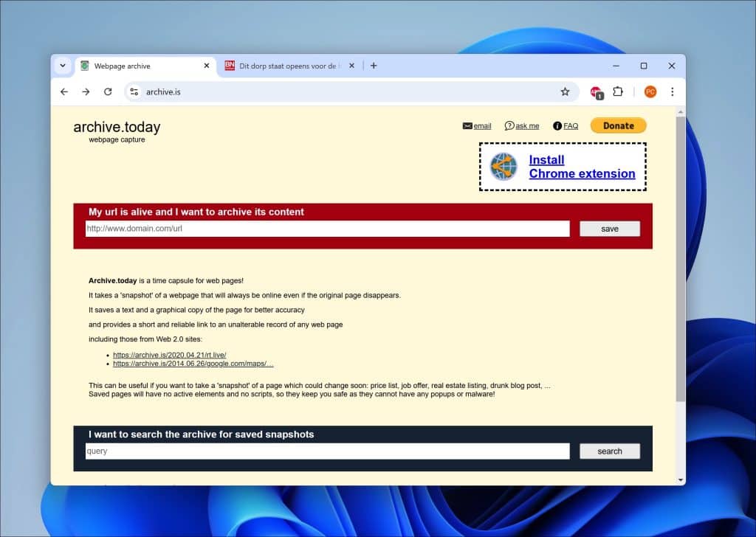This screenshot has width=756, height=537.
Task: Minimize the Chrome window
Action: [616, 66]
